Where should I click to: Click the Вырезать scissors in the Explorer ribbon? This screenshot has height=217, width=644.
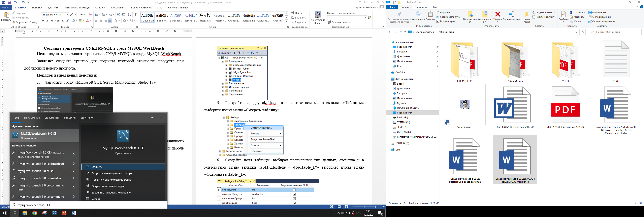(438, 12)
